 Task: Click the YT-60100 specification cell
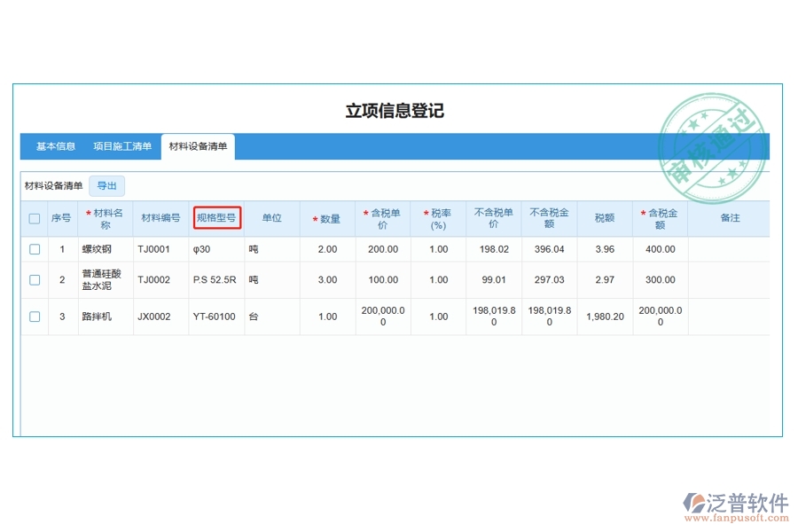coord(216,317)
